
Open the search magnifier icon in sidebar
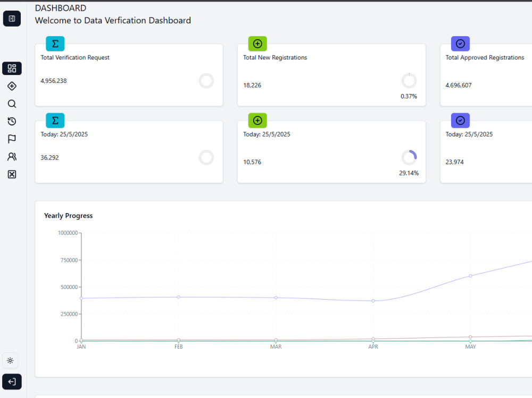point(12,104)
